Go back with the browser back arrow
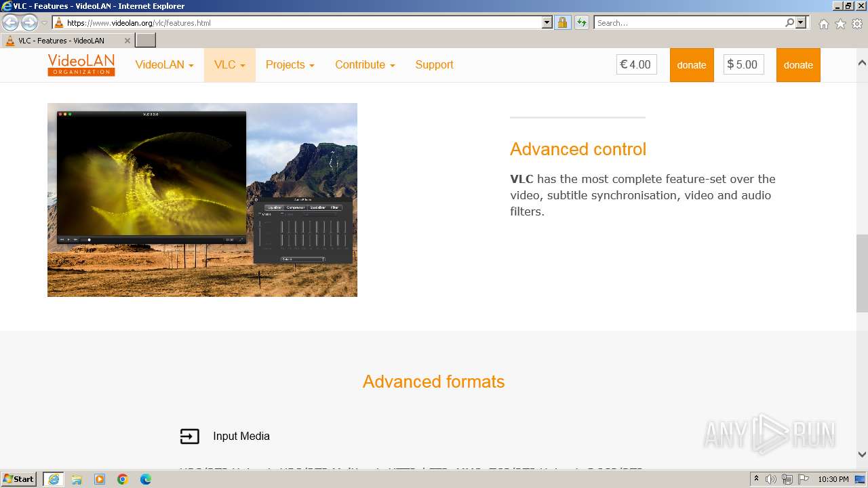Viewport: 868px width, 488px height. [x=11, y=22]
